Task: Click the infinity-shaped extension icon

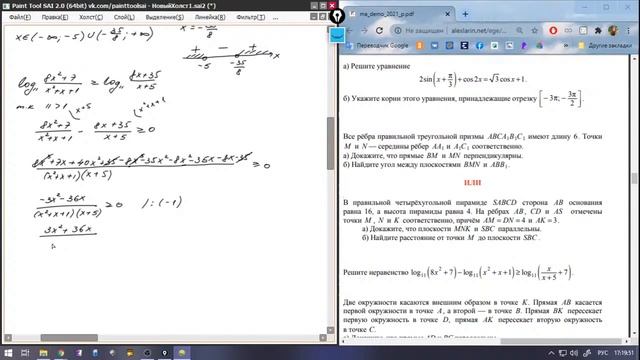Action: pyautogui.click(x=568, y=31)
